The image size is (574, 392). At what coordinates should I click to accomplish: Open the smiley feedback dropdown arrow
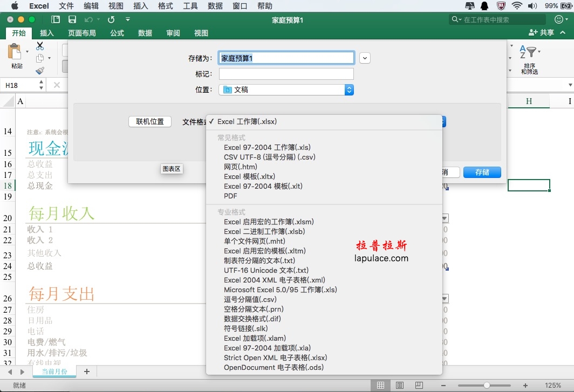click(x=566, y=19)
